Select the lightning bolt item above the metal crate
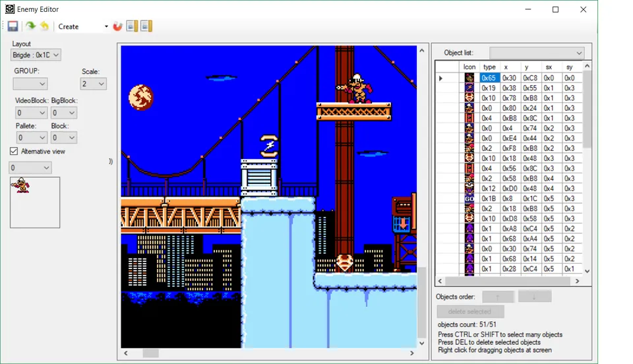Screen dimensions: 633x364 (x=269, y=146)
